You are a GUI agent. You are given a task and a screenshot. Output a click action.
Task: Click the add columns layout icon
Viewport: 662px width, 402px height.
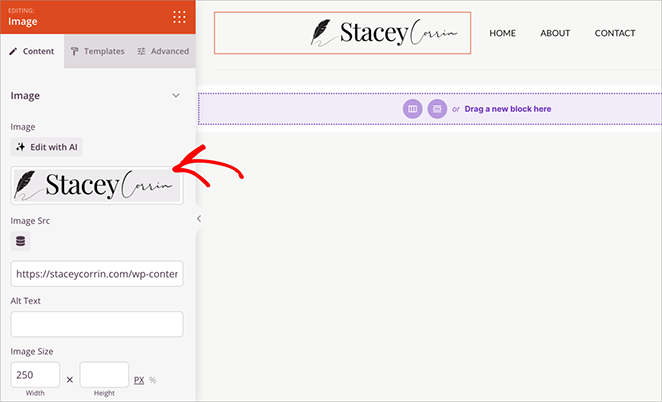tap(411, 108)
